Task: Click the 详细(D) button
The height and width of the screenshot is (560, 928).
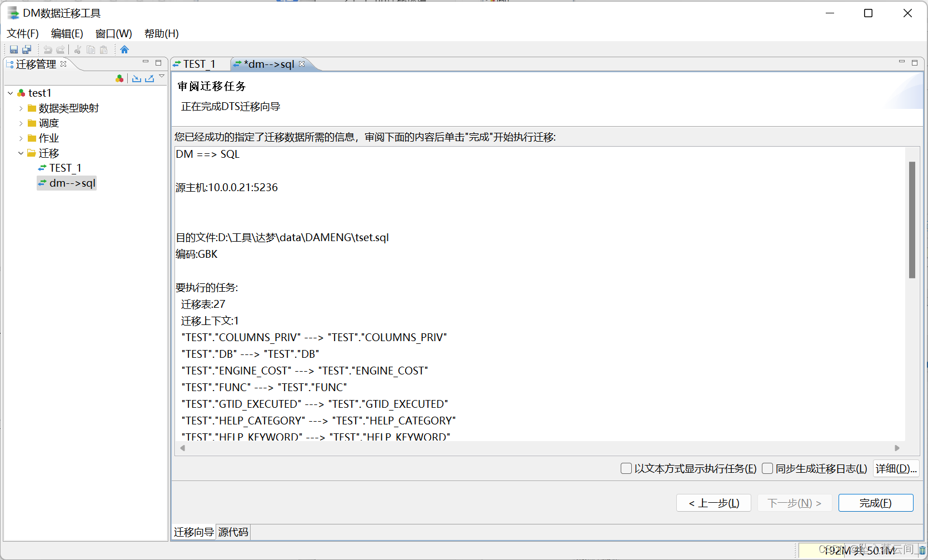Action: (x=896, y=468)
